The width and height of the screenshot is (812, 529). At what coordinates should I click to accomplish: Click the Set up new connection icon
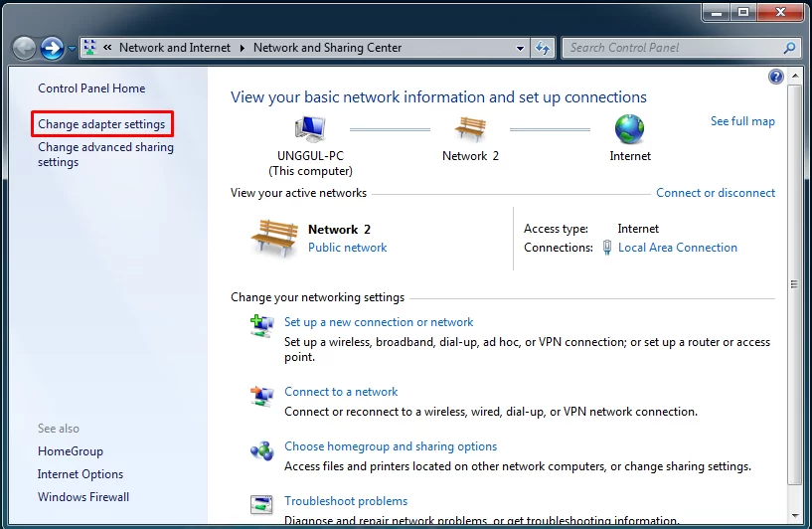coord(261,325)
